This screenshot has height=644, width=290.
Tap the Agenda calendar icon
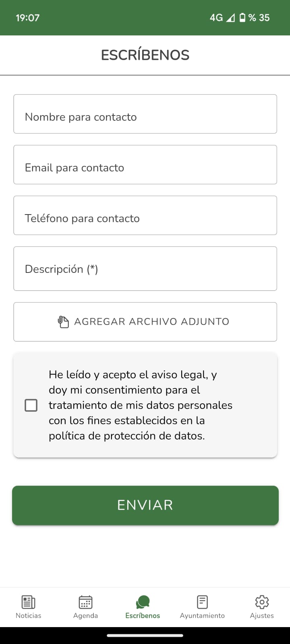tap(85, 602)
